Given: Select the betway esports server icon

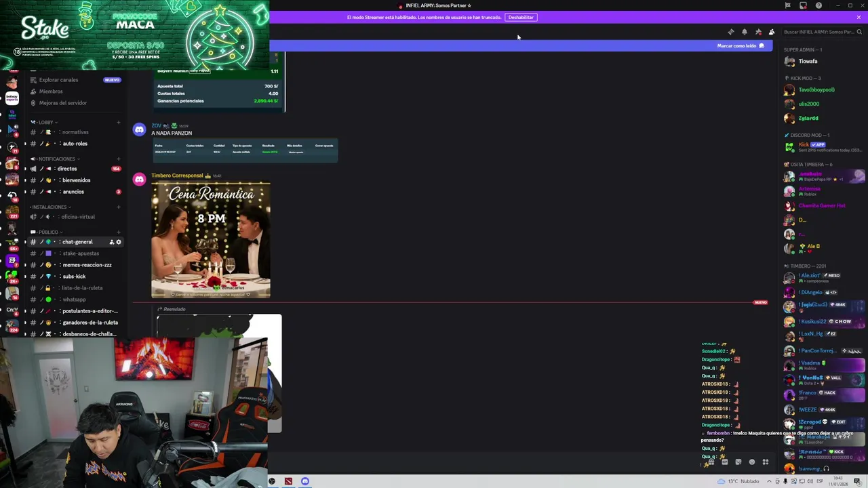Looking at the screenshot, I should pyautogui.click(x=12, y=98).
